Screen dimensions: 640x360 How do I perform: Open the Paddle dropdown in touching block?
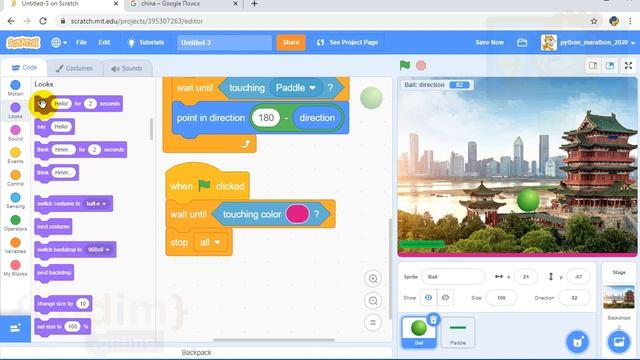(x=296, y=88)
